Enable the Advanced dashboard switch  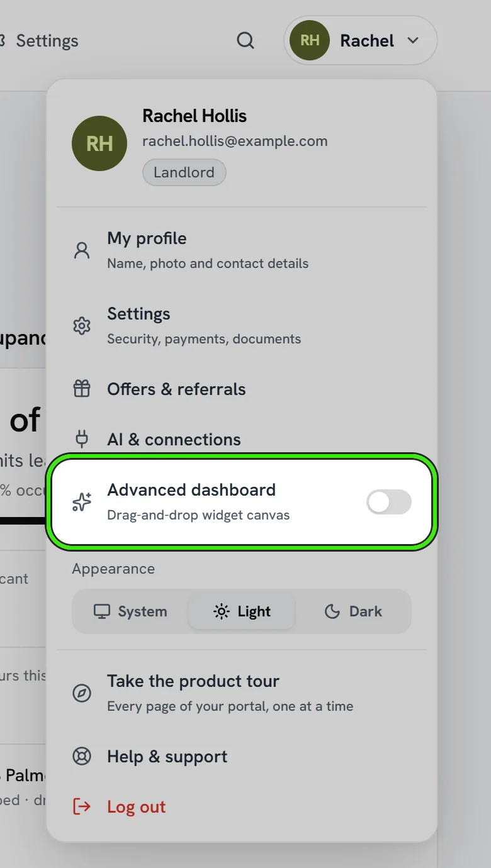click(x=389, y=502)
